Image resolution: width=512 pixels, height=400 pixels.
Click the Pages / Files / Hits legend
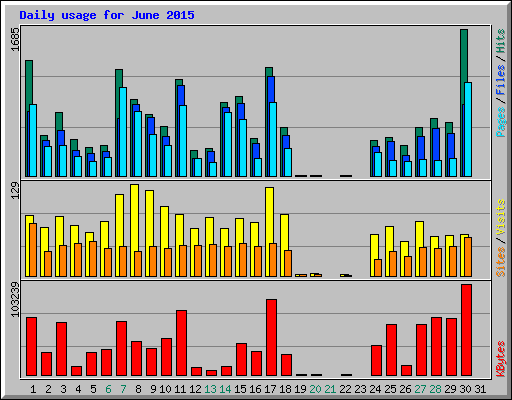[500, 83]
